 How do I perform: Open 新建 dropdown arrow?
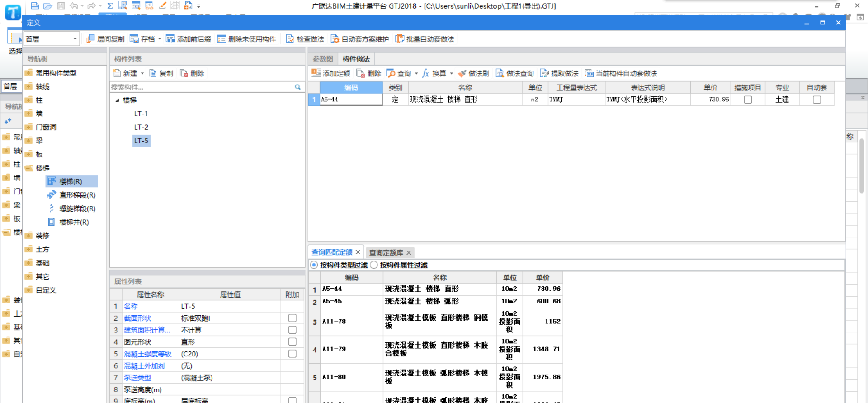pos(142,73)
